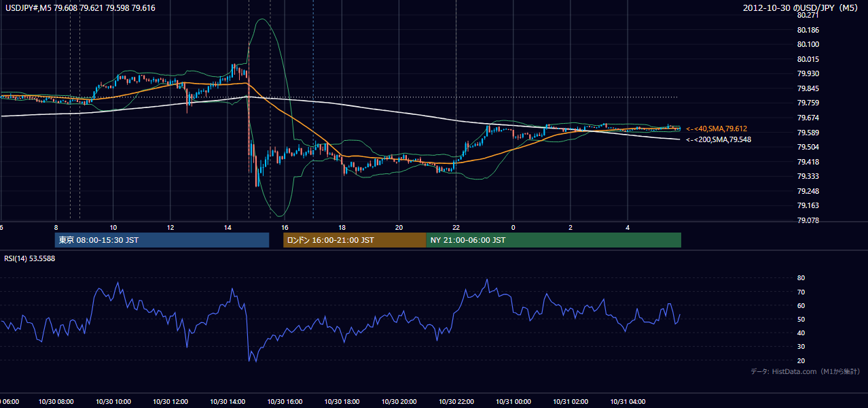The image size is (868, 408).
Task: Click the London 16:00-21:00 JST session bar
Action: pyautogui.click(x=355, y=240)
